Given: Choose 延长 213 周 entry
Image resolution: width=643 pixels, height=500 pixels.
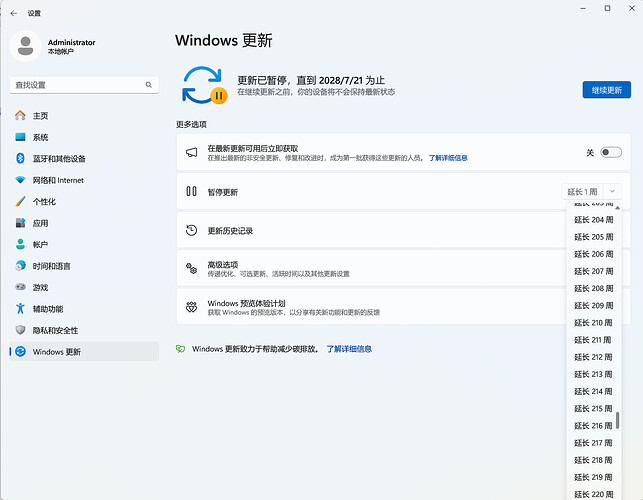Looking at the screenshot, I should (x=593, y=374).
